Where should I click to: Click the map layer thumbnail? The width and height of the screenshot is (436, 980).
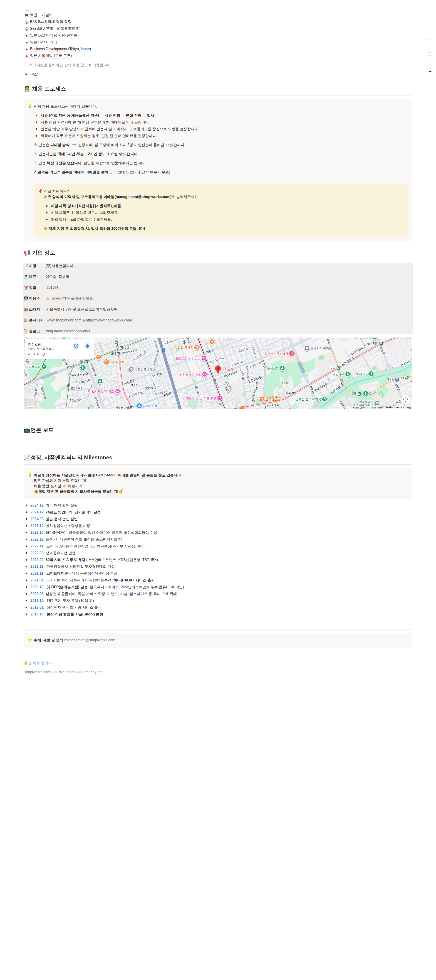point(30,402)
